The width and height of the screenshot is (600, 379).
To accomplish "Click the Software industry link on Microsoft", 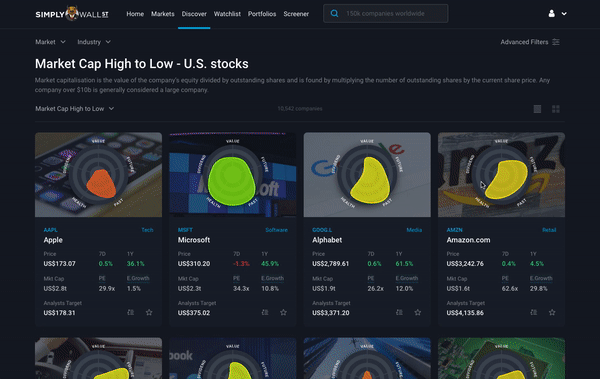I will (x=276, y=230).
